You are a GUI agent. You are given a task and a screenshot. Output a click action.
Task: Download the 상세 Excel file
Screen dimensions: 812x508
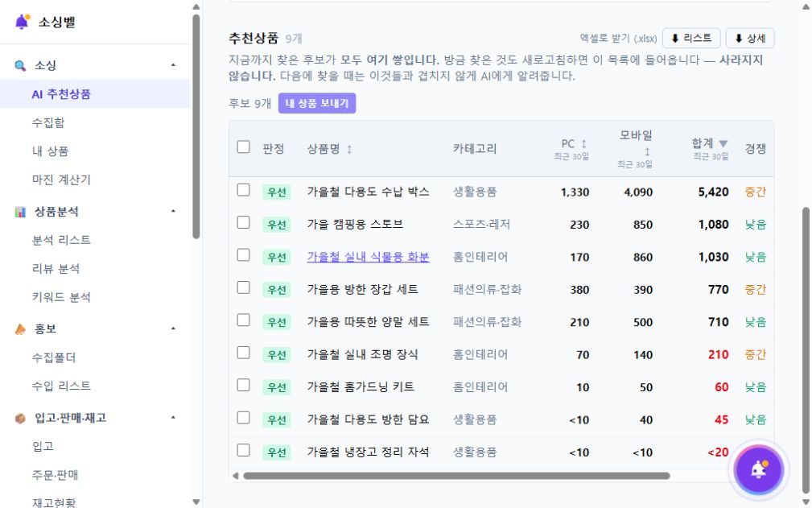point(750,39)
